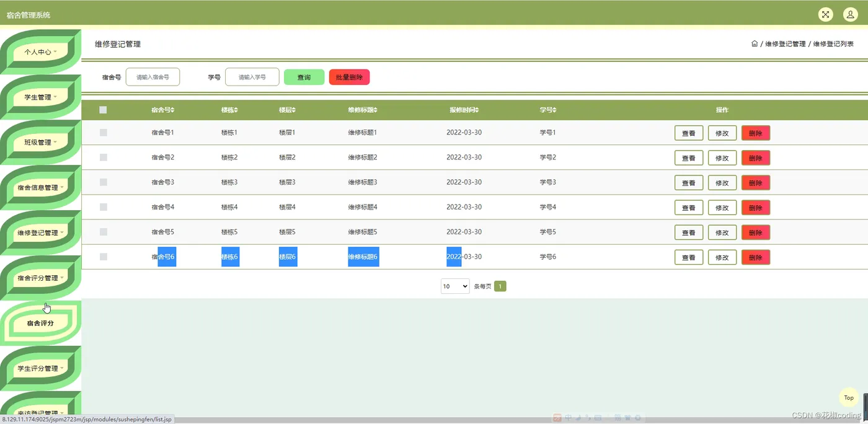Expand the 学生管理 sidebar menu
This screenshot has width=868, height=424.
(x=41, y=97)
